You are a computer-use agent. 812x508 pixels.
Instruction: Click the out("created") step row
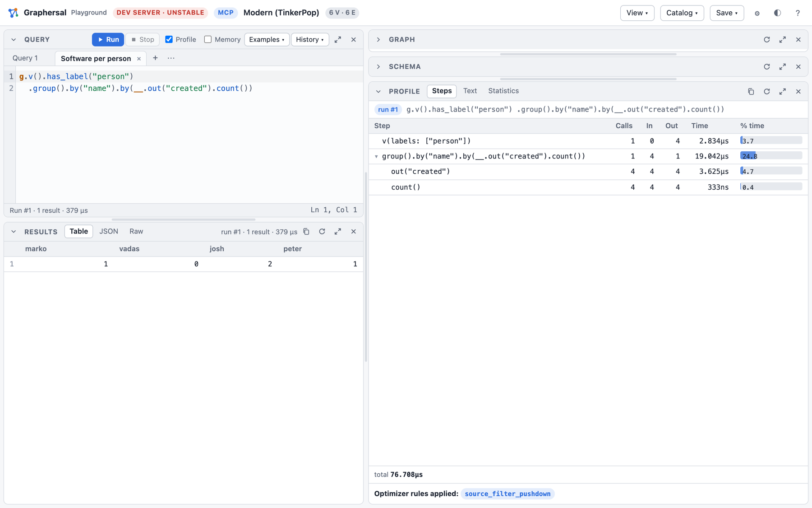[x=588, y=172]
